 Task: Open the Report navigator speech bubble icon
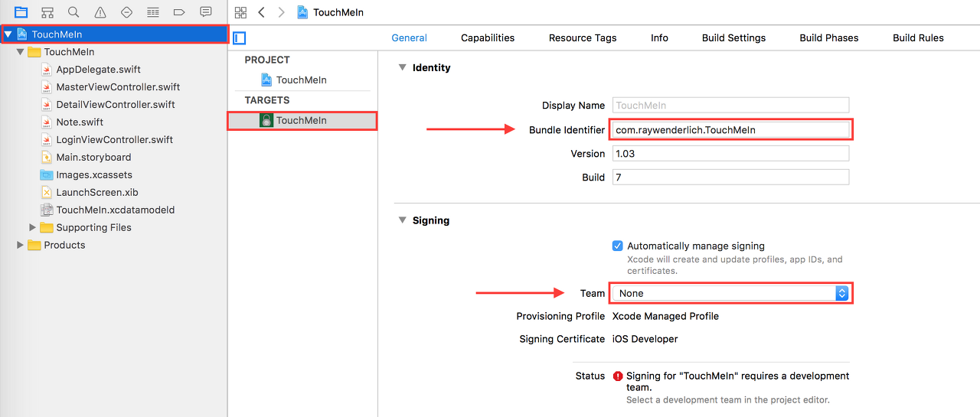click(206, 12)
